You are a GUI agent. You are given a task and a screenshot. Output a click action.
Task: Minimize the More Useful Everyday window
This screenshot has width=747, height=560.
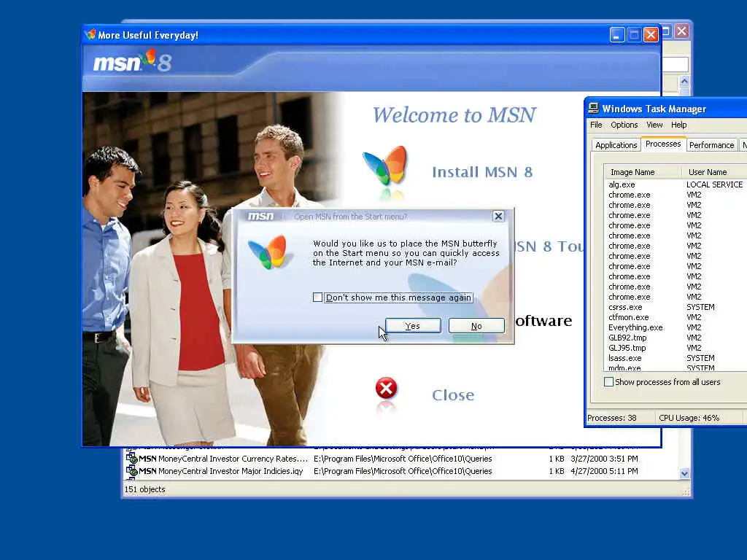[617, 35]
